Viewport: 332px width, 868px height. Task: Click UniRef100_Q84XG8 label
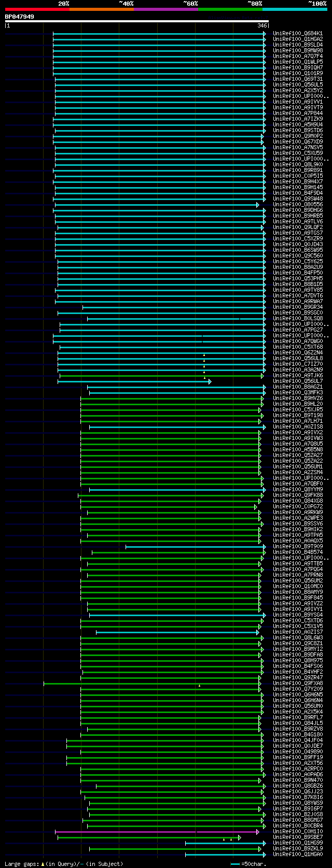click(x=298, y=501)
